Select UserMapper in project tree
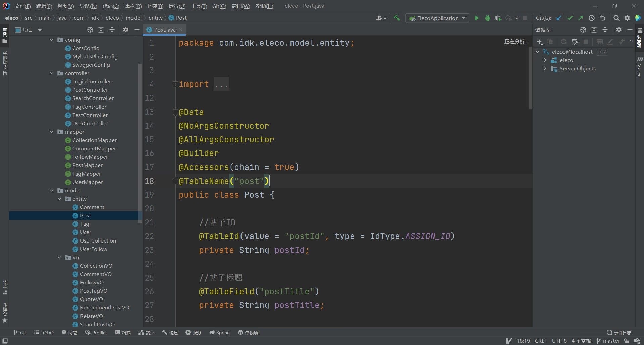Image resolution: width=644 pixels, height=345 pixels. (88, 182)
